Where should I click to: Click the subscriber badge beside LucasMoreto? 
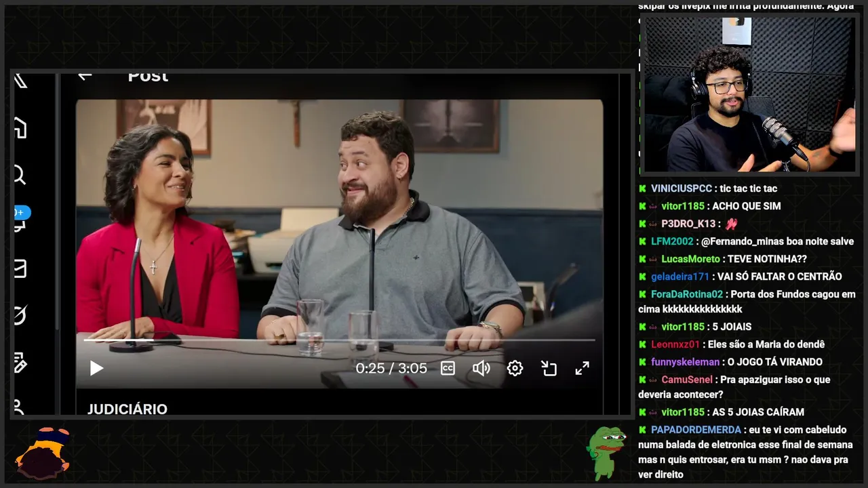point(654,259)
